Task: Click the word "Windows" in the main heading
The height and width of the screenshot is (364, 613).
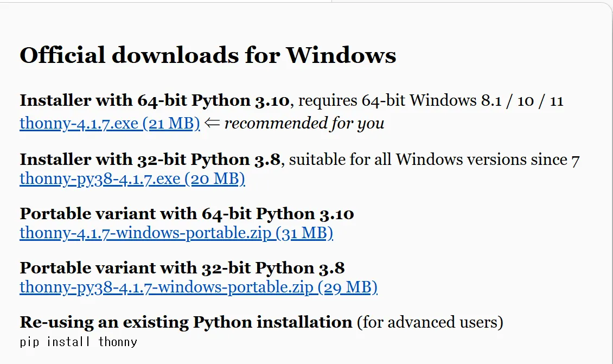Action: click(341, 55)
